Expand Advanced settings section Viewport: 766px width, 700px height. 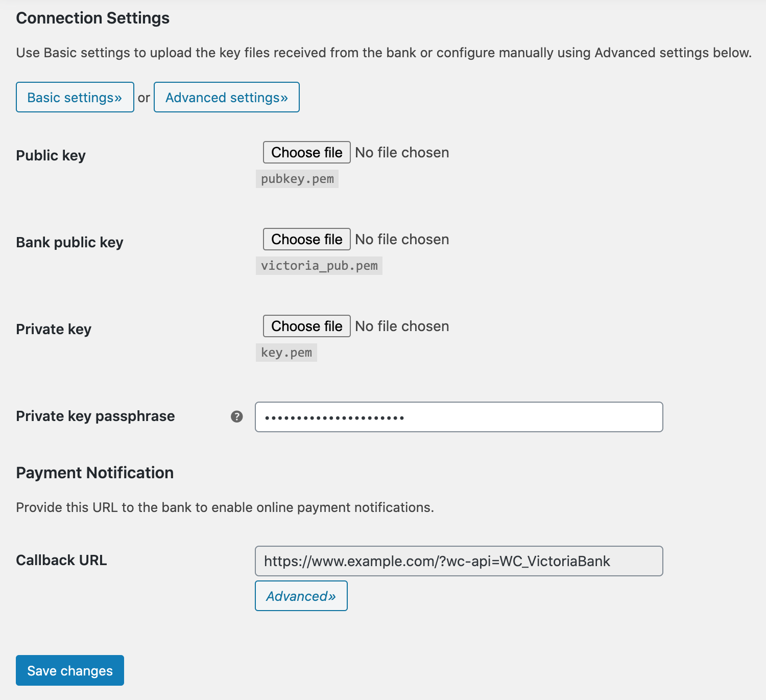(x=226, y=97)
